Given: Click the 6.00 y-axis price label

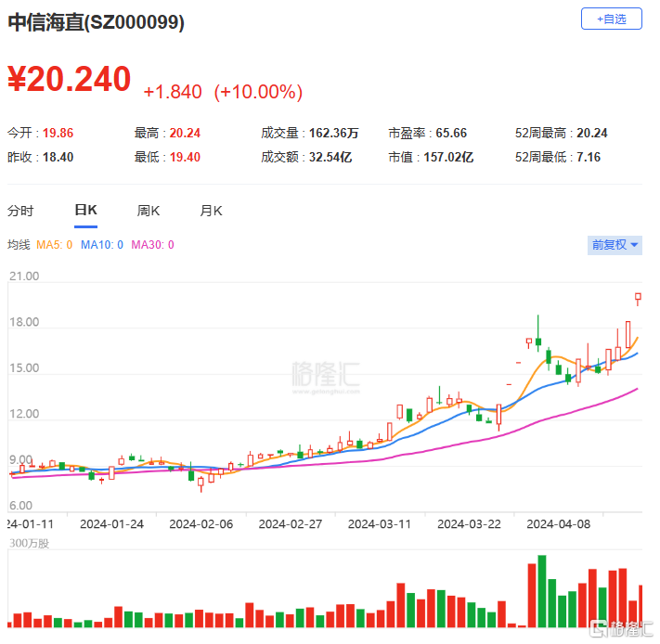Looking at the screenshot, I should (20, 506).
